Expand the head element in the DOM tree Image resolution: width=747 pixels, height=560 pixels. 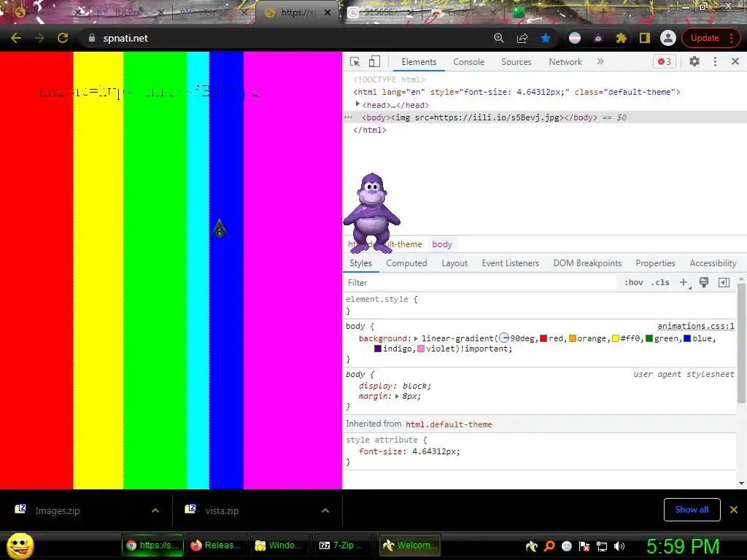[x=357, y=104]
